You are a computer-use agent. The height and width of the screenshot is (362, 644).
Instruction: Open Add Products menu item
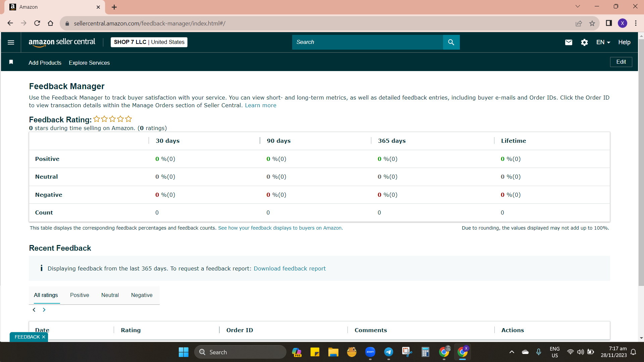[45, 63]
